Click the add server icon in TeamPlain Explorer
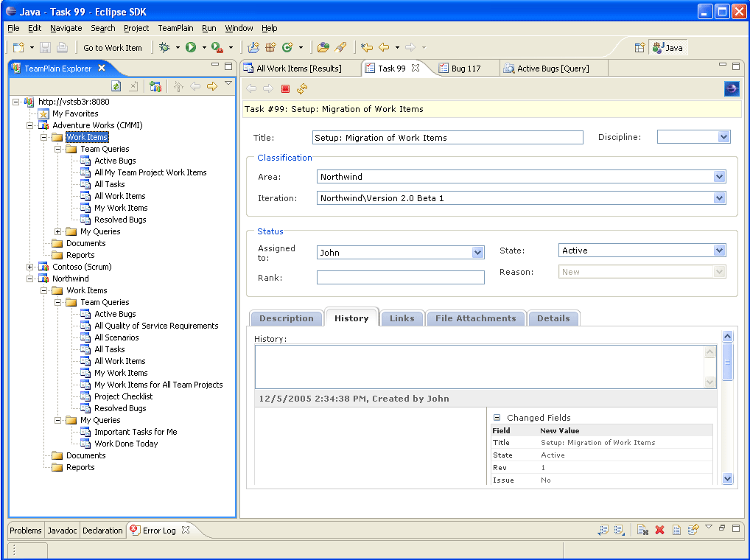Image resolution: width=750 pixels, height=560 pixels. pyautogui.click(x=155, y=86)
